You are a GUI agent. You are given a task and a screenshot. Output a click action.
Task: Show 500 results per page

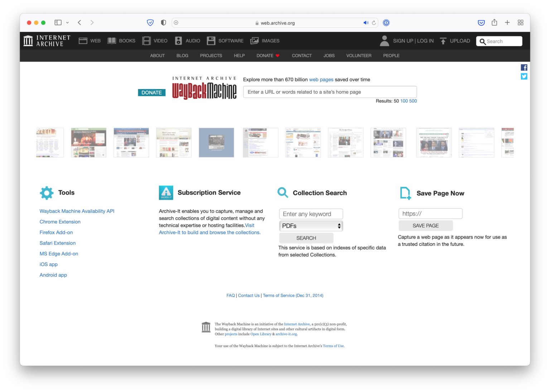(413, 101)
